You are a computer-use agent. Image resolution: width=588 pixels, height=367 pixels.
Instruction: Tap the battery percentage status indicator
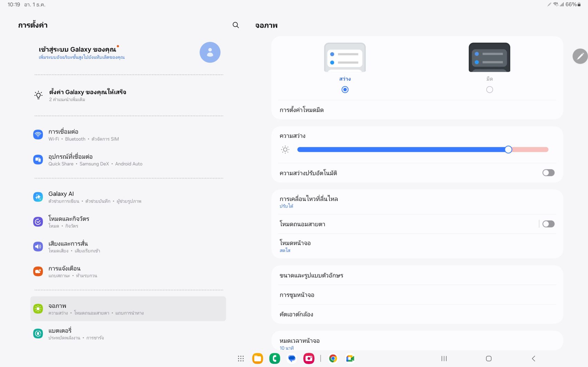[x=573, y=4]
